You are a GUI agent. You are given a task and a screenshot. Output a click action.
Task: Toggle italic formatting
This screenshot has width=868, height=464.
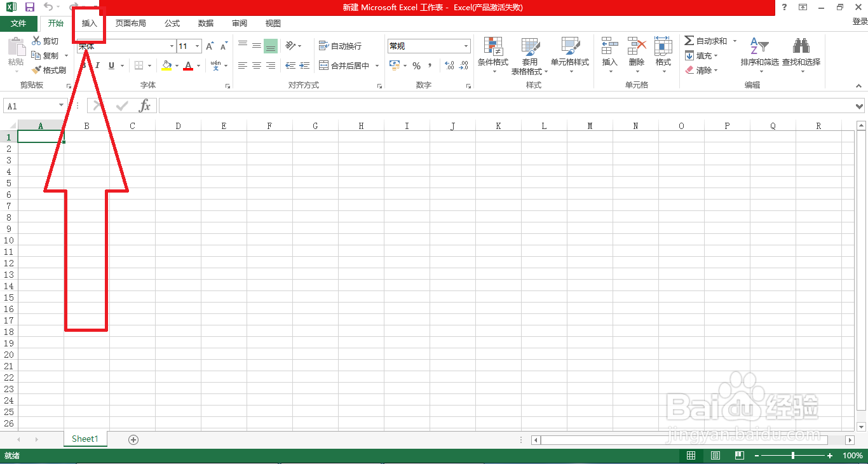point(97,65)
